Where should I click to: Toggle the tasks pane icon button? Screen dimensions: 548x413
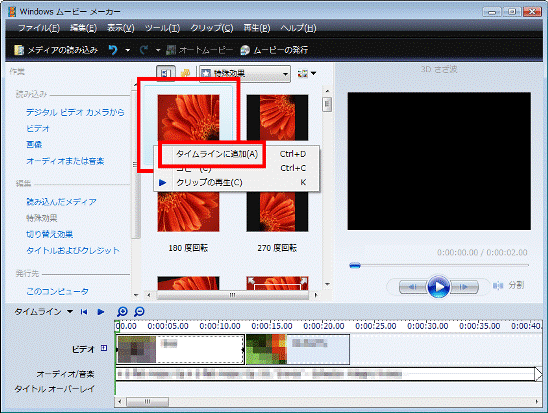point(166,73)
